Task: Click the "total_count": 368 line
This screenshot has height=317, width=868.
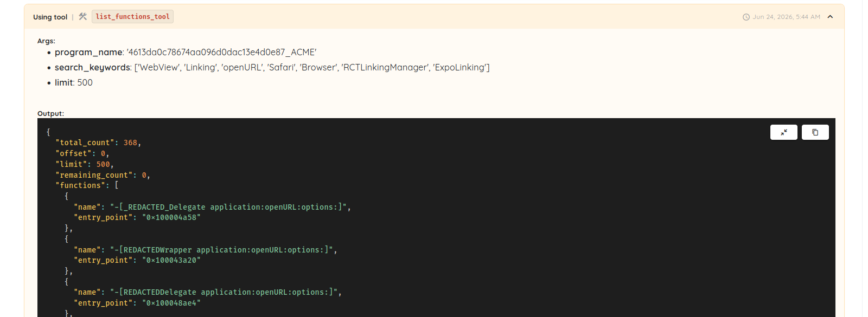Action: coord(98,143)
